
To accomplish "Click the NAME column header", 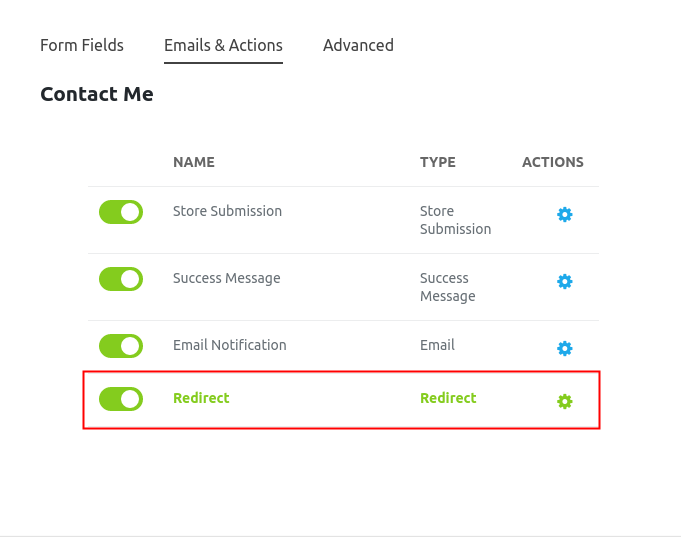I will click(194, 162).
